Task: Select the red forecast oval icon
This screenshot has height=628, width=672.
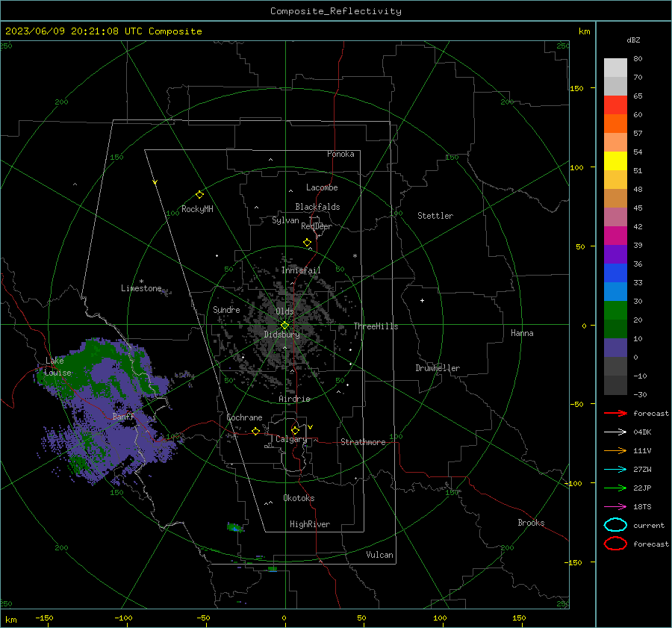Action: click(x=615, y=544)
